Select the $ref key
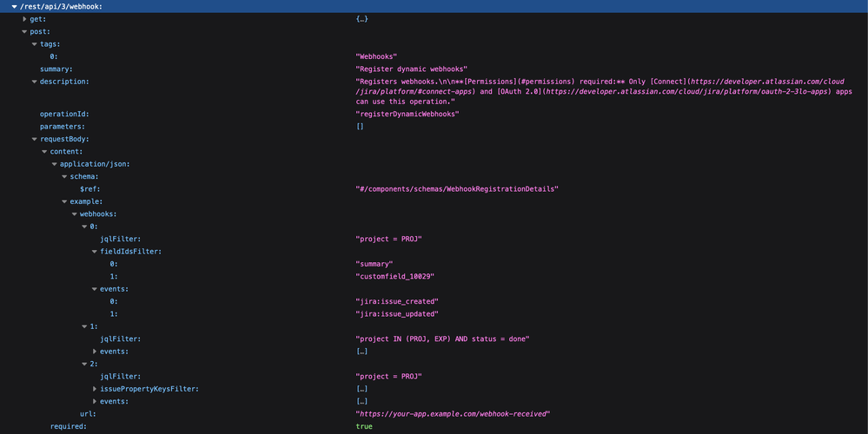 coord(89,189)
